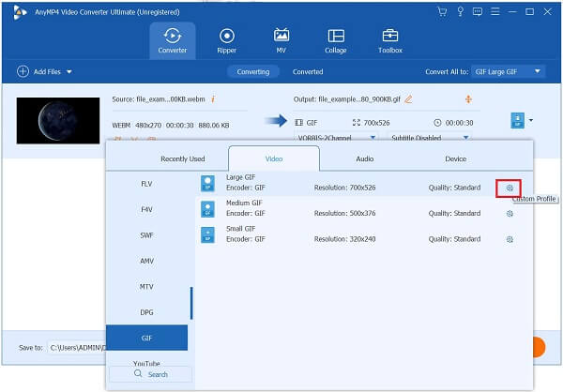
Task: Open settings gear for Medium GIF
Action: tap(510, 214)
